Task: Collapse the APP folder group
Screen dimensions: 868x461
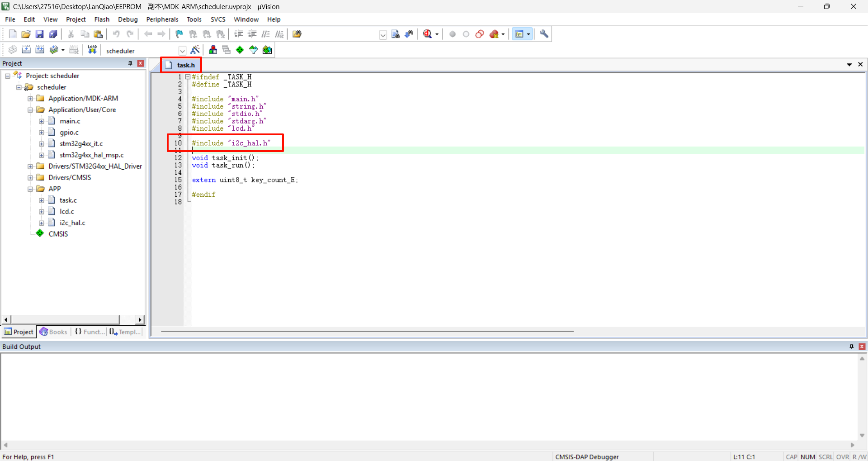Action: click(30, 189)
